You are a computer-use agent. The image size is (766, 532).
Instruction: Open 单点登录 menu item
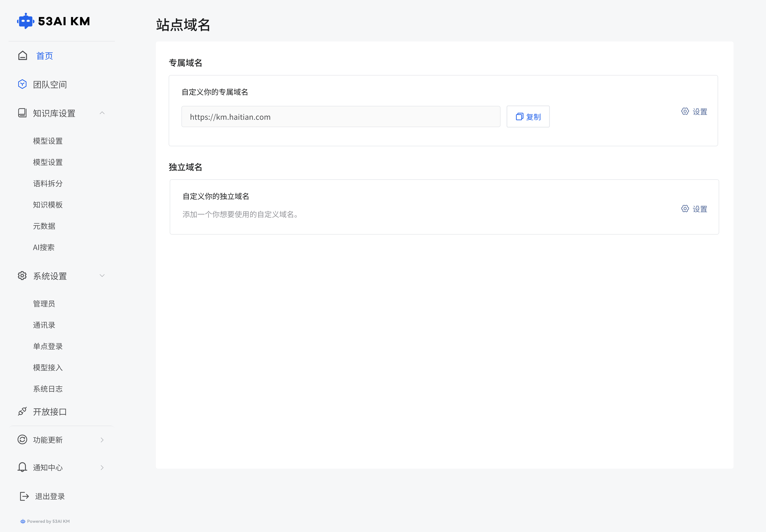(x=48, y=346)
